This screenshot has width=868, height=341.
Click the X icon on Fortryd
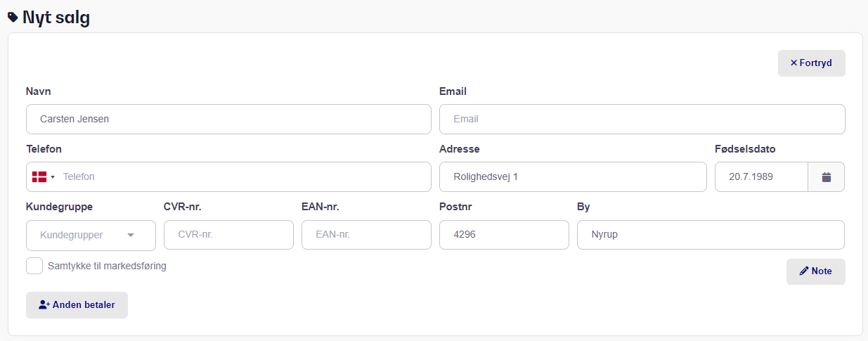tap(793, 63)
